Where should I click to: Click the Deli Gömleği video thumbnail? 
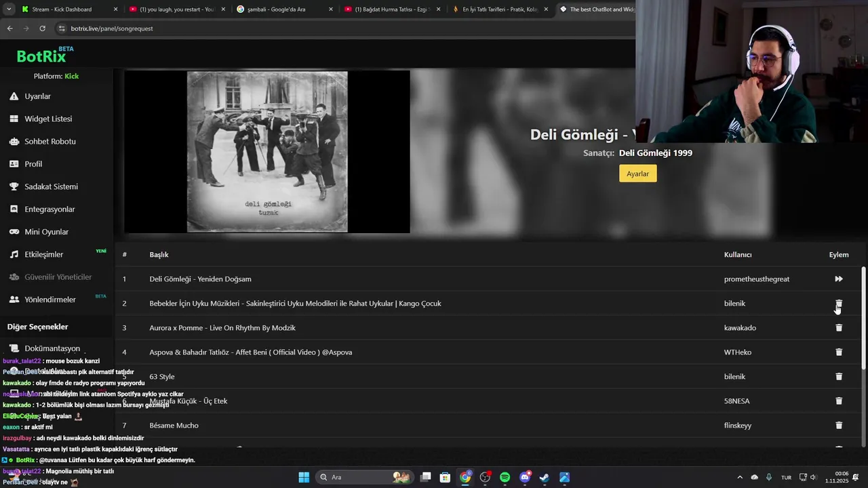[267, 152]
